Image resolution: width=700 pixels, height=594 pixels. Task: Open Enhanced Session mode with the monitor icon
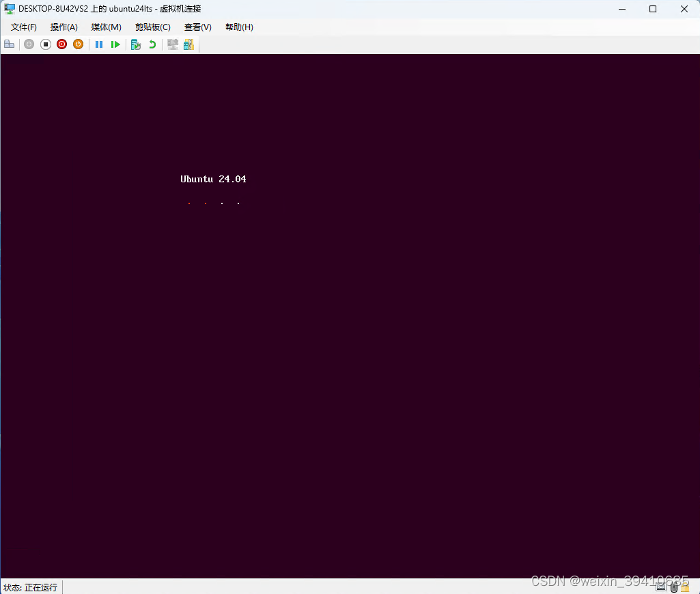(172, 44)
